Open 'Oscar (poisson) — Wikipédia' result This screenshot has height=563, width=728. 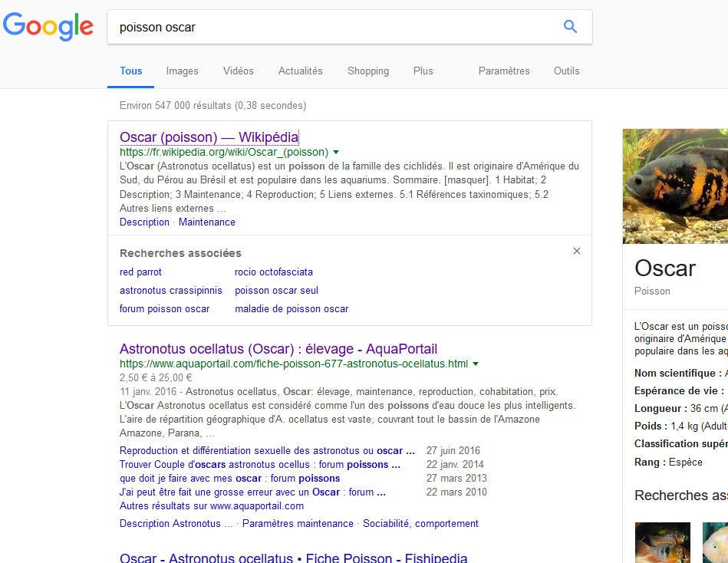pyautogui.click(x=209, y=137)
